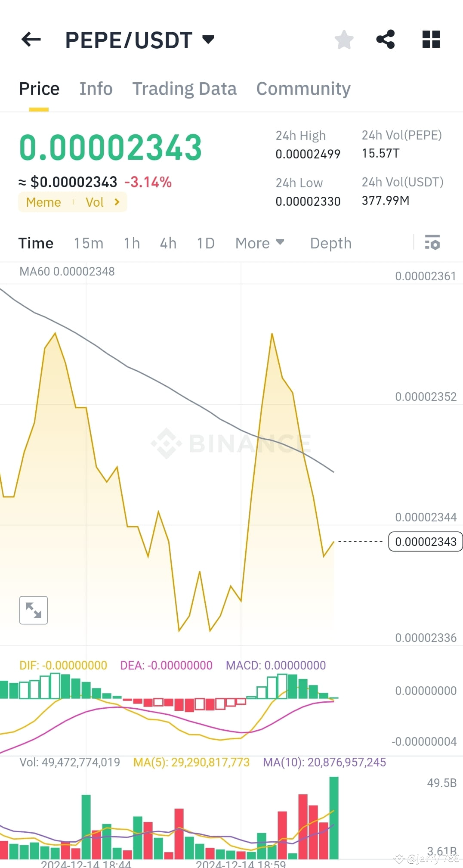
Task: Open the share options for PEPE/USDT
Action: click(386, 39)
